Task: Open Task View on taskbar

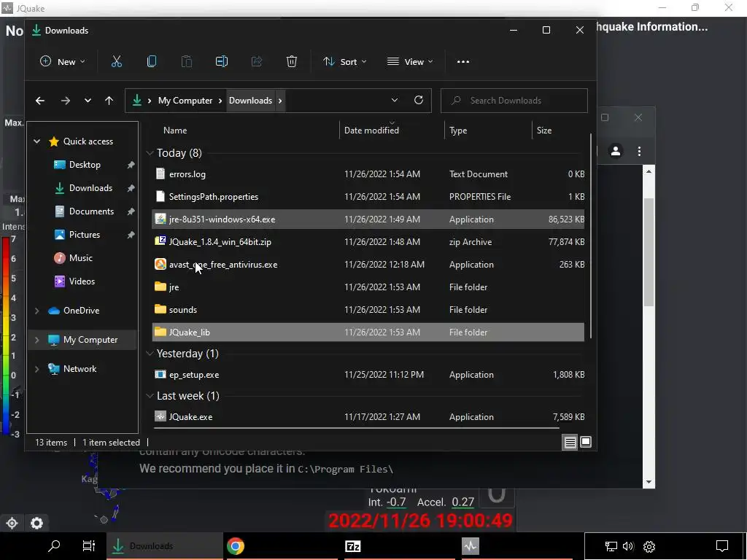Action: pos(88,545)
